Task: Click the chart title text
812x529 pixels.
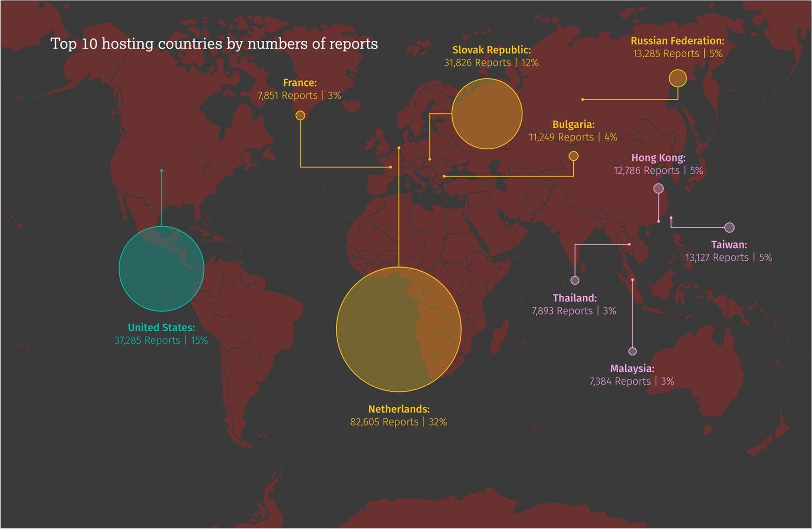Action: coord(214,44)
